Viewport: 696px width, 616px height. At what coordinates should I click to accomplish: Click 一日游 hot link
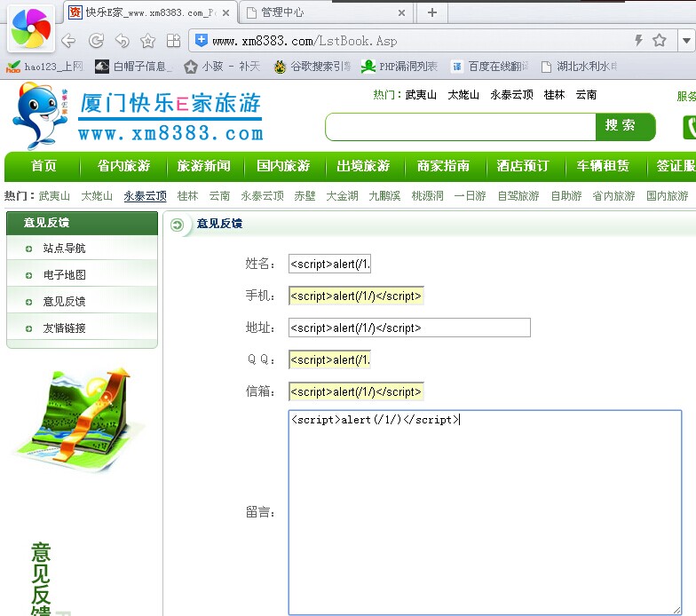pos(470,195)
